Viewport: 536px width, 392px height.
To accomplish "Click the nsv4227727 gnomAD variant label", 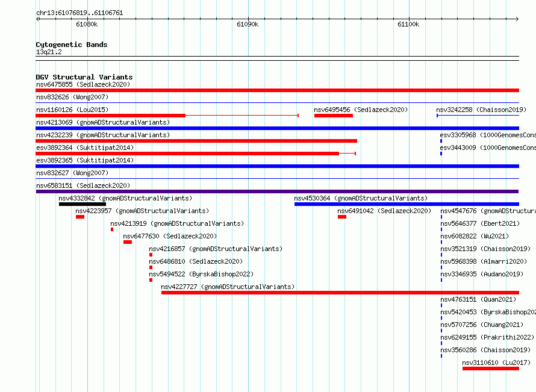I will point(228,287).
